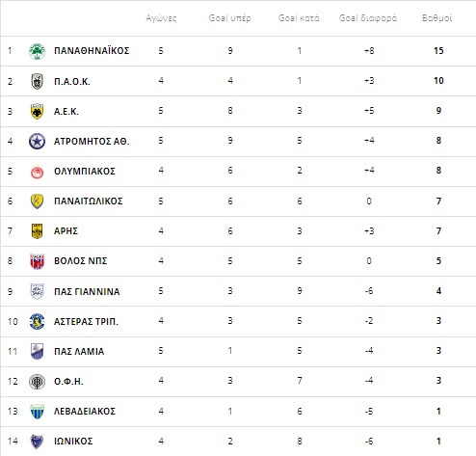The height and width of the screenshot is (456, 476).
Task: Click the Goal κατά column header
Action: coord(299,18)
